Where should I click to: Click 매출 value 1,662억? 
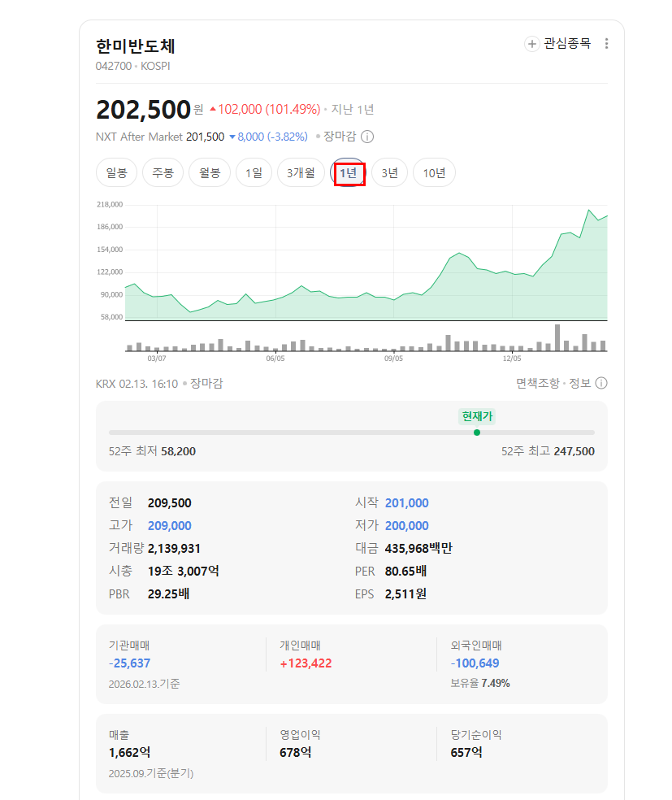(129, 753)
